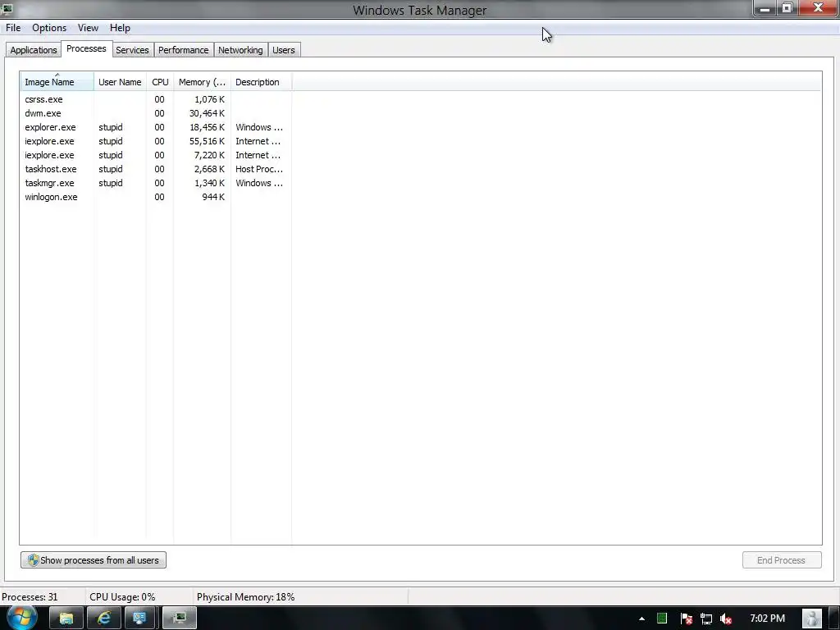Select iexplore.exe using 7,220 K
Viewport: 840px width, 630px height.
coord(155,155)
